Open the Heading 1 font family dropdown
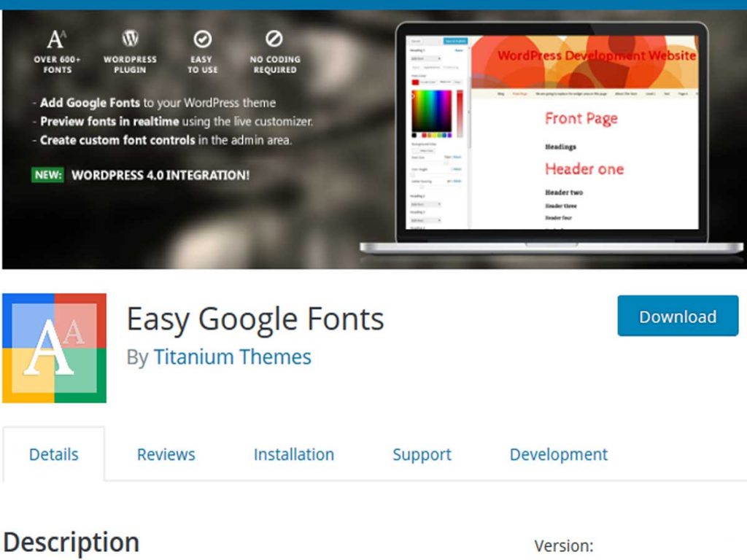747x560 pixels. click(x=425, y=57)
